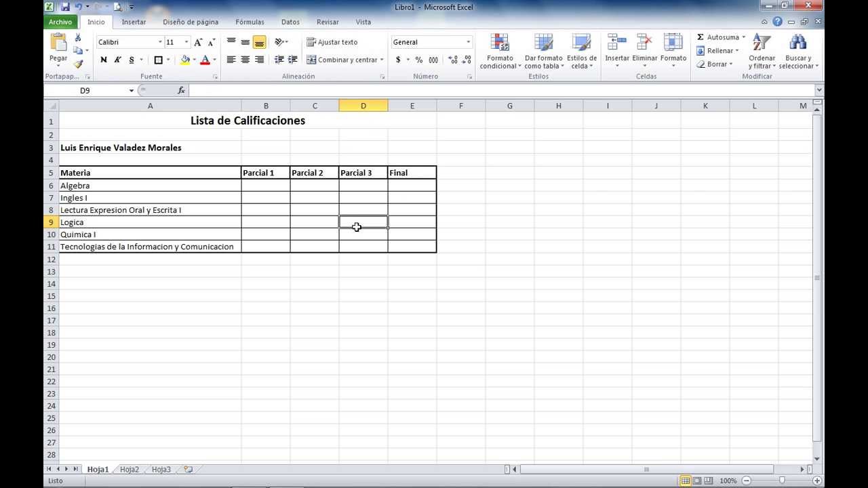Select the Copiar formato brush icon

click(78, 64)
